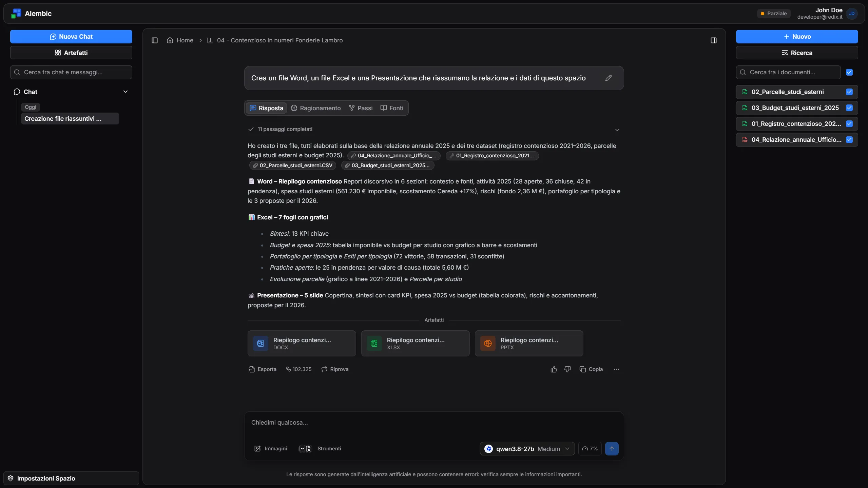Open Impostazioni Spazio settings
Viewport: 868px width, 488px height.
click(x=71, y=478)
